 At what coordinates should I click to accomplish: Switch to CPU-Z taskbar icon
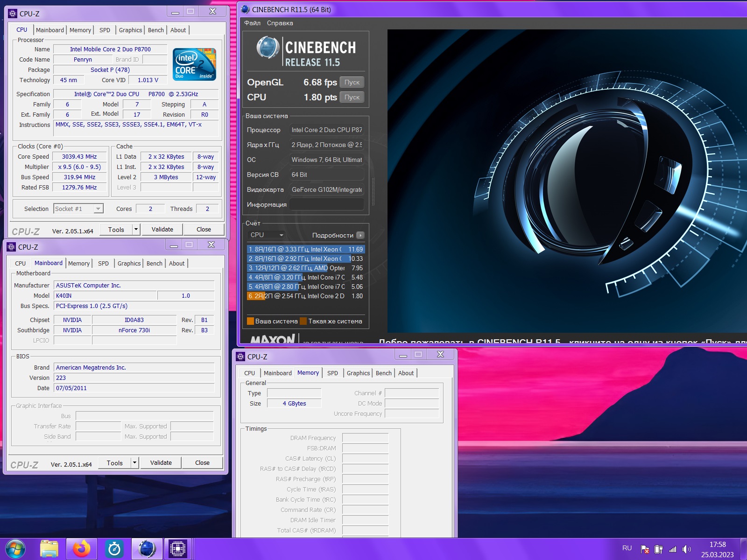click(x=178, y=549)
